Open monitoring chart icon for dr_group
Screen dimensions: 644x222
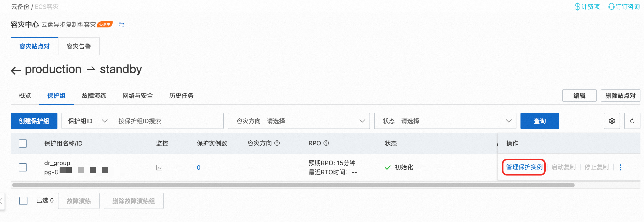[x=159, y=168]
